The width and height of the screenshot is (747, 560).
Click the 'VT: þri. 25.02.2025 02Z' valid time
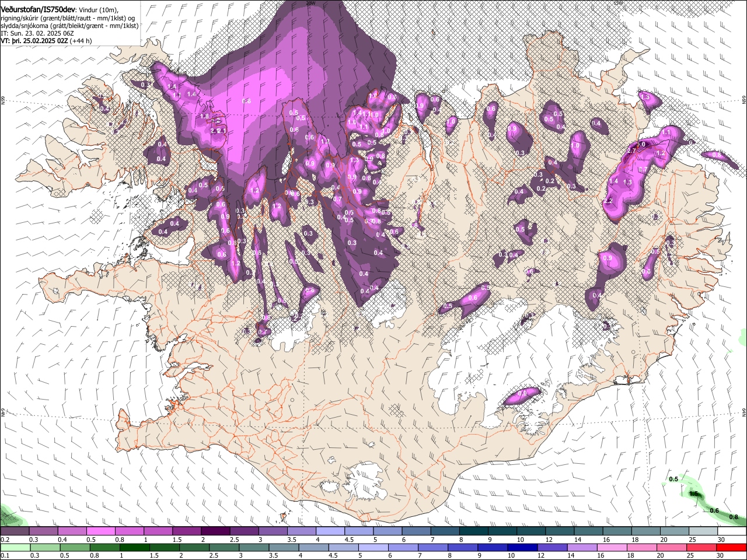point(34,41)
